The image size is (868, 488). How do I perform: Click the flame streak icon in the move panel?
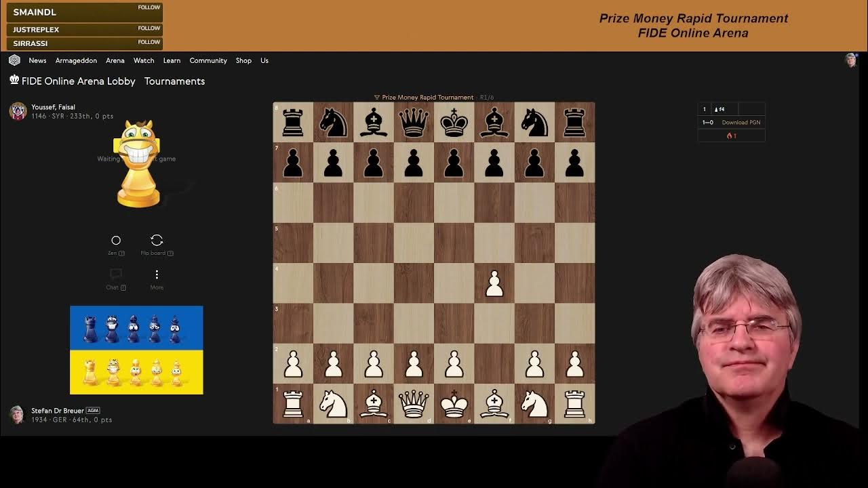[731, 136]
